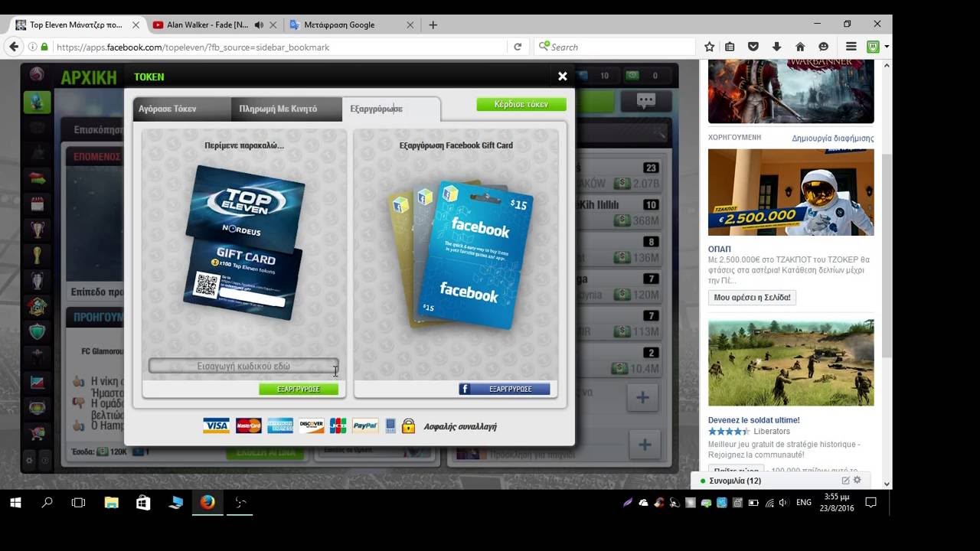
Task: Open the purple-ribbon trophy icon in sidebar
Action: coord(37,229)
